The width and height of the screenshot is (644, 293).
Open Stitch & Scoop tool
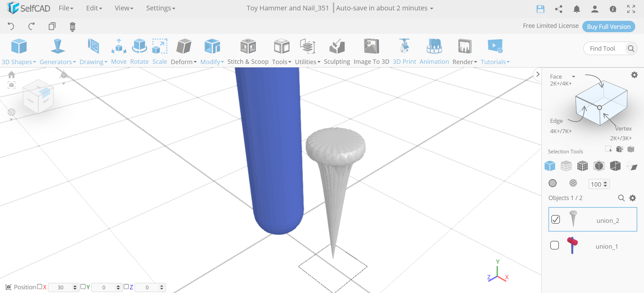click(248, 51)
